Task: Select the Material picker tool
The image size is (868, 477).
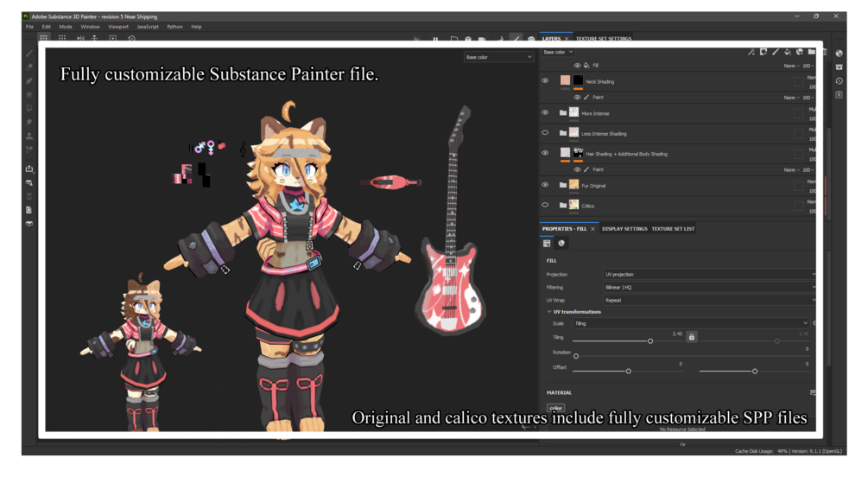Action: [29, 149]
